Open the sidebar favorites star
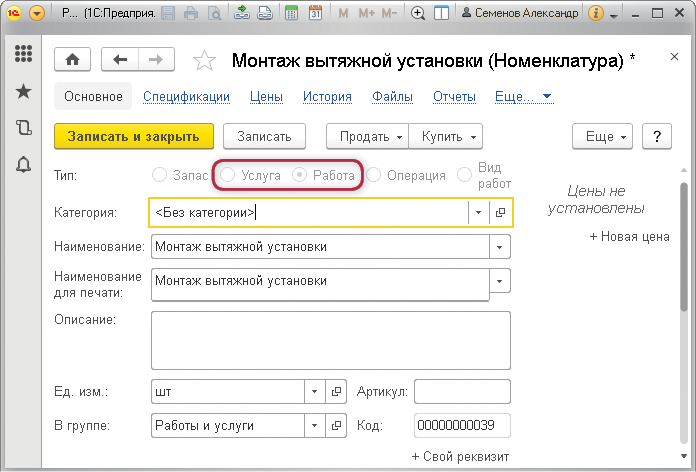Screen dimensions: 696x472 point(23,91)
